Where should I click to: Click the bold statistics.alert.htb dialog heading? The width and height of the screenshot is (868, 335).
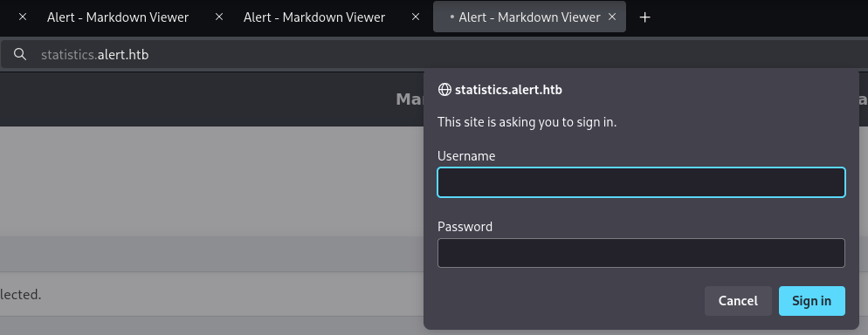tap(508, 90)
